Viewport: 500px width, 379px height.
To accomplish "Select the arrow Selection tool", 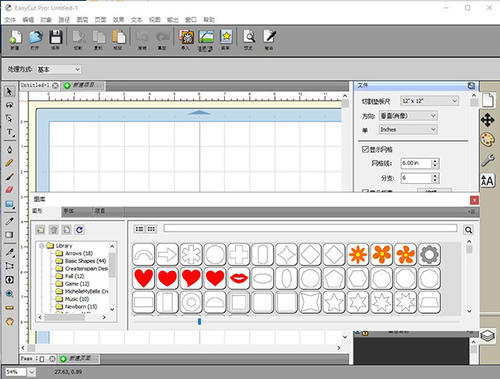I will pos(9,92).
